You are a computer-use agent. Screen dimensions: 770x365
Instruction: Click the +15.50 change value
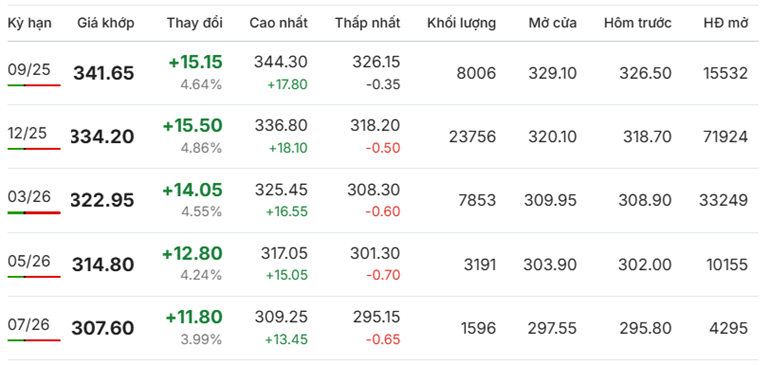point(192,126)
